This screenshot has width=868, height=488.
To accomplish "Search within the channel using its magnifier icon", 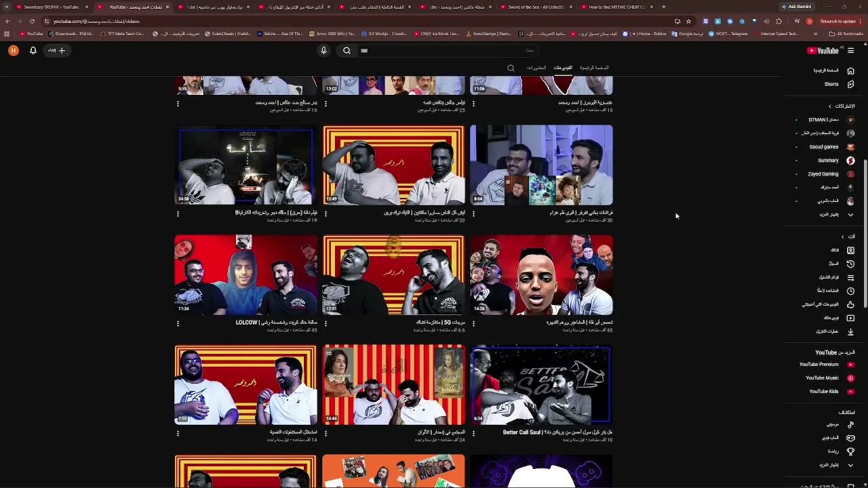I will coord(511,68).
